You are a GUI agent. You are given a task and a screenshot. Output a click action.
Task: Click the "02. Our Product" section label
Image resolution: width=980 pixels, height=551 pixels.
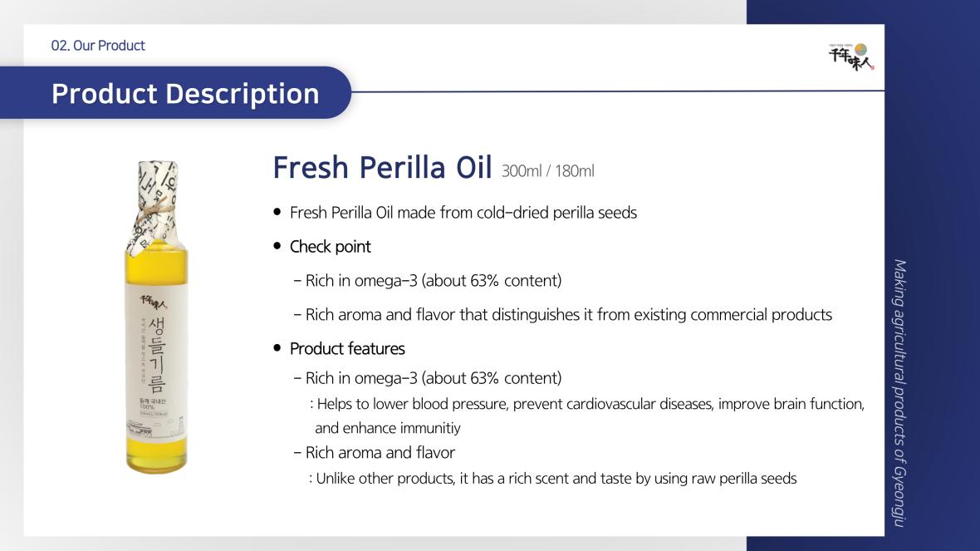tap(98, 46)
